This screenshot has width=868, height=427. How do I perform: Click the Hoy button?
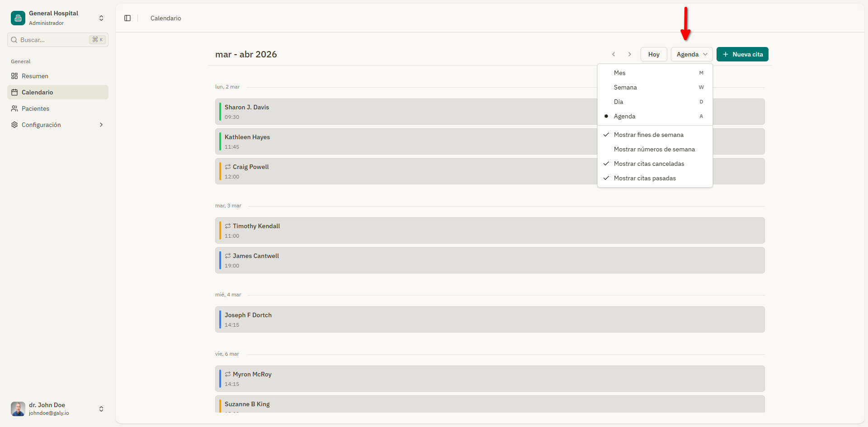click(654, 54)
